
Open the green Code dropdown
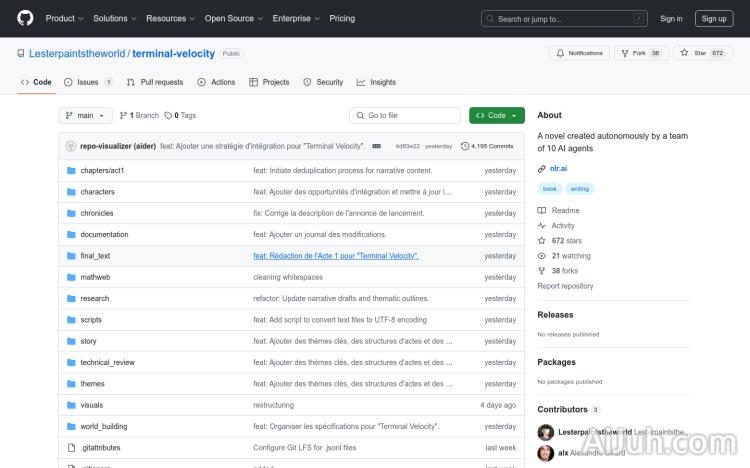tap(496, 115)
